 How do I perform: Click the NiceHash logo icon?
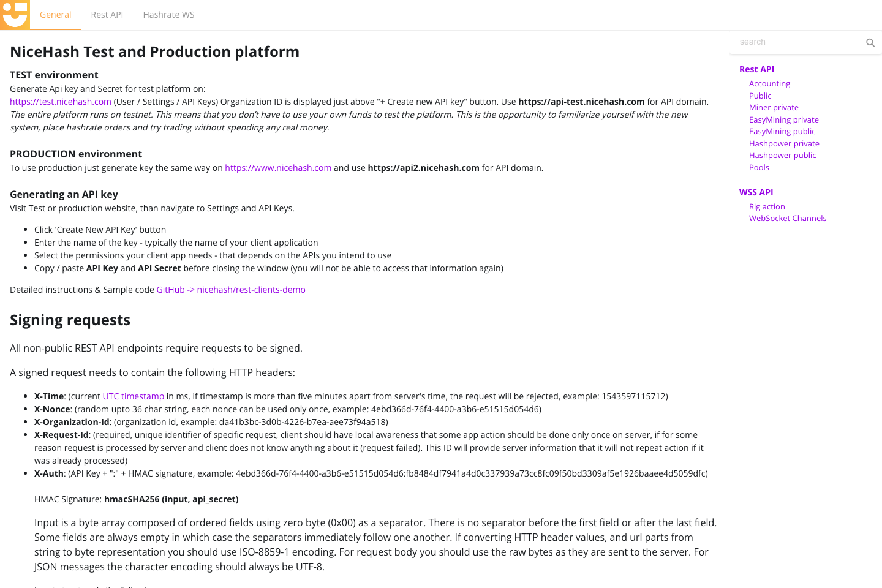pyautogui.click(x=13, y=14)
